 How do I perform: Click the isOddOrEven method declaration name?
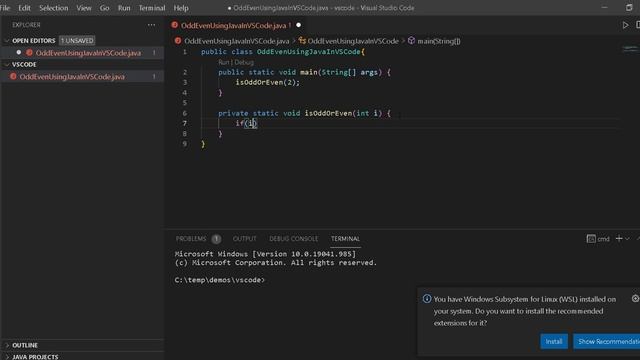point(328,113)
